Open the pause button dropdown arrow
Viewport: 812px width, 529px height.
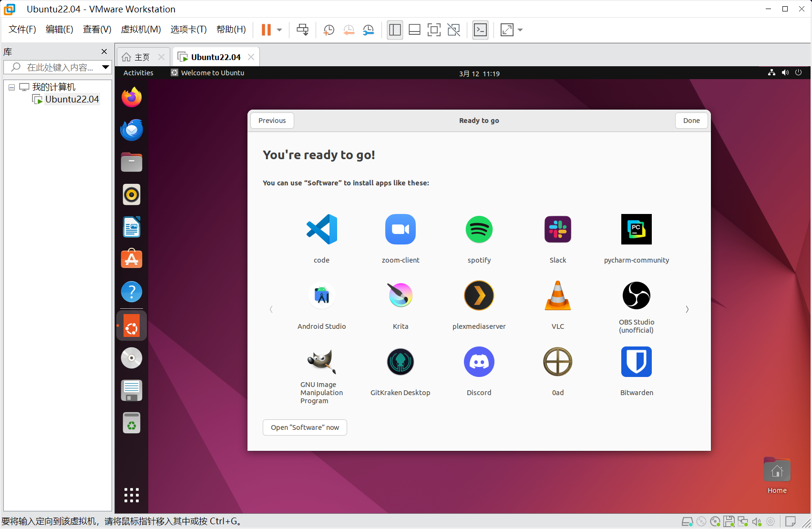tap(279, 30)
